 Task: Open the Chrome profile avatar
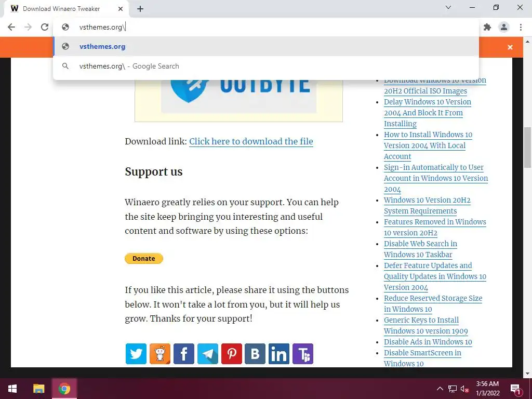coord(504,27)
